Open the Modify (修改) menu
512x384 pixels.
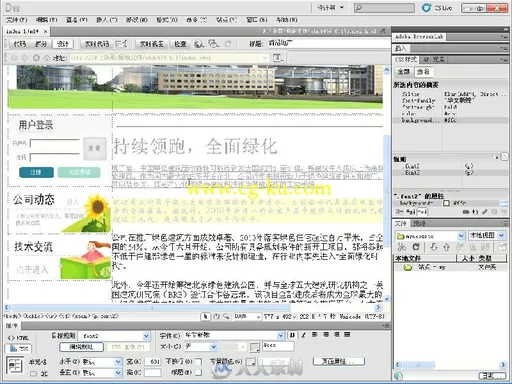coord(137,20)
